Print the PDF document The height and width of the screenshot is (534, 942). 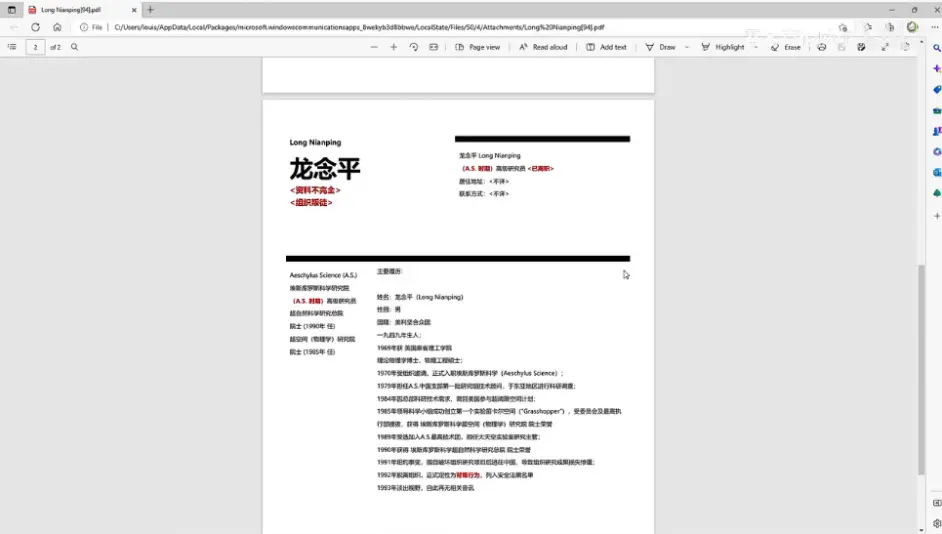[821, 47]
